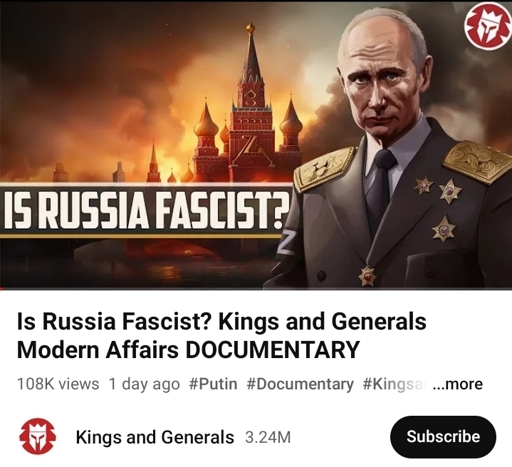Click the star medals on the uniform
Image resolution: width=512 pixels, height=467 pixels.
pyautogui.click(x=438, y=207)
